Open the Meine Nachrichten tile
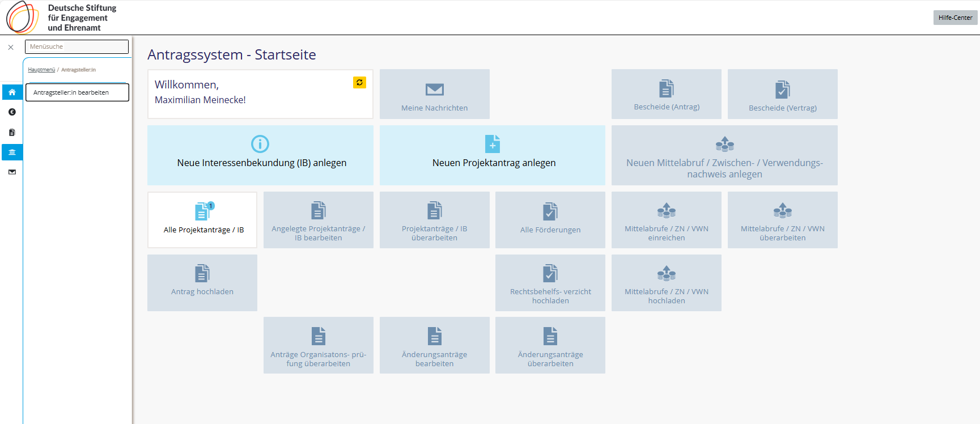The height and width of the screenshot is (424, 980). 434,94
